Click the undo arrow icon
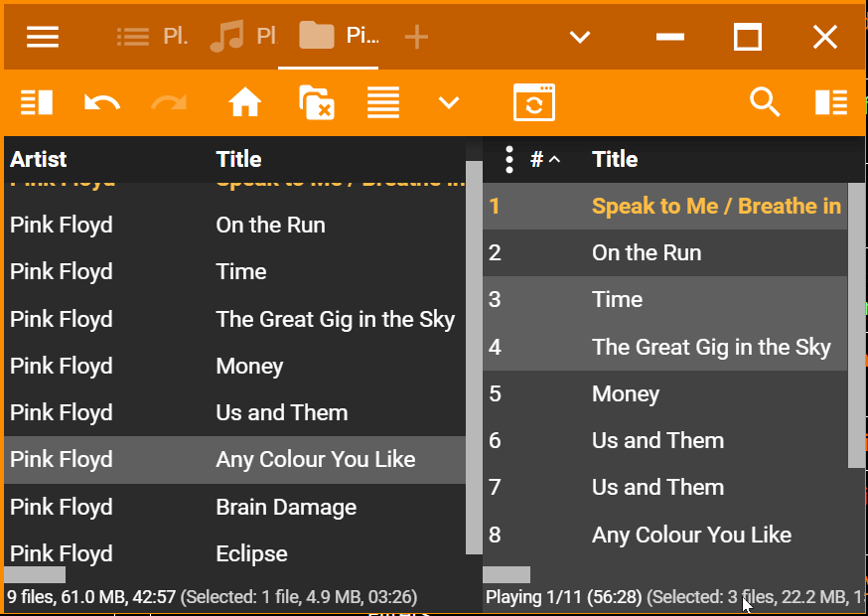This screenshot has width=868, height=616. click(x=101, y=102)
